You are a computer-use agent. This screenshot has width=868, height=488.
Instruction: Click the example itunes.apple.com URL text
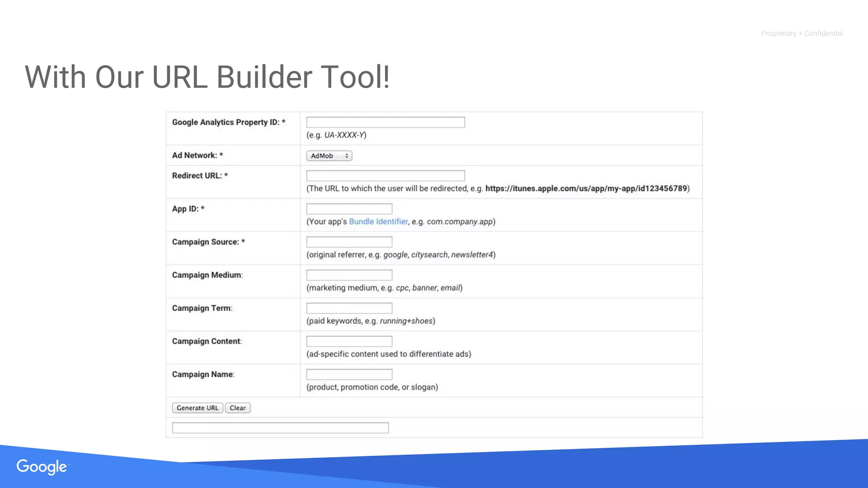coord(586,189)
